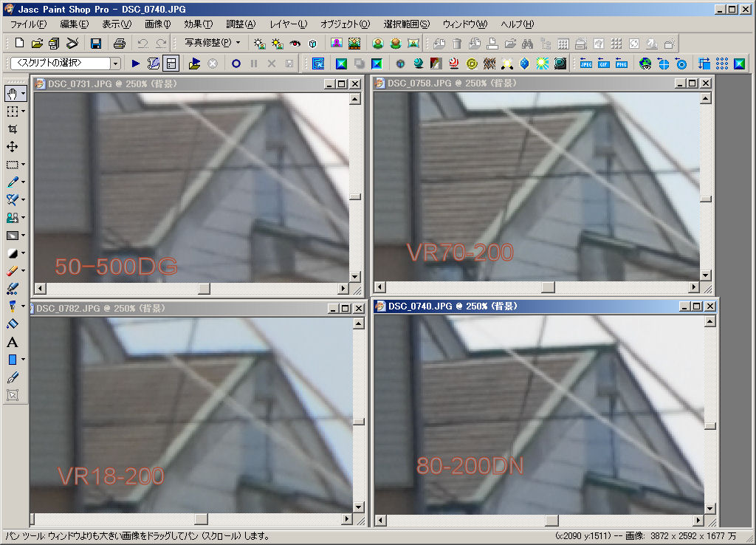Open the 表示 menu
This screenshot has width=756, height=545.
pos(117,24)
